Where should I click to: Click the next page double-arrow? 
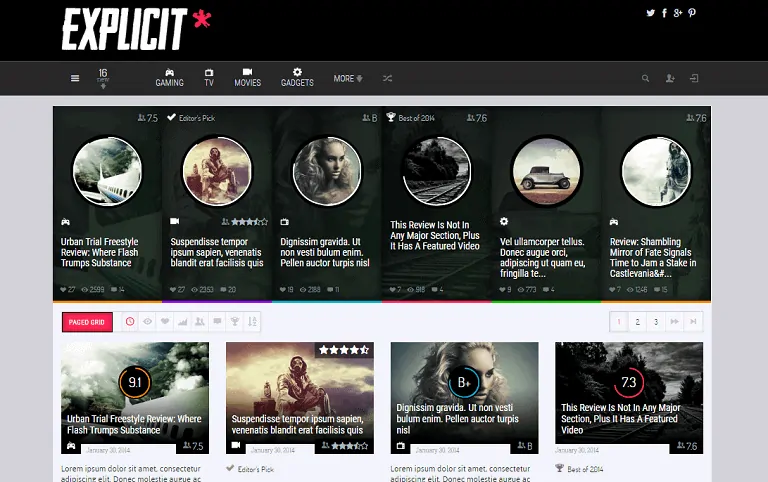click(674, 322)
